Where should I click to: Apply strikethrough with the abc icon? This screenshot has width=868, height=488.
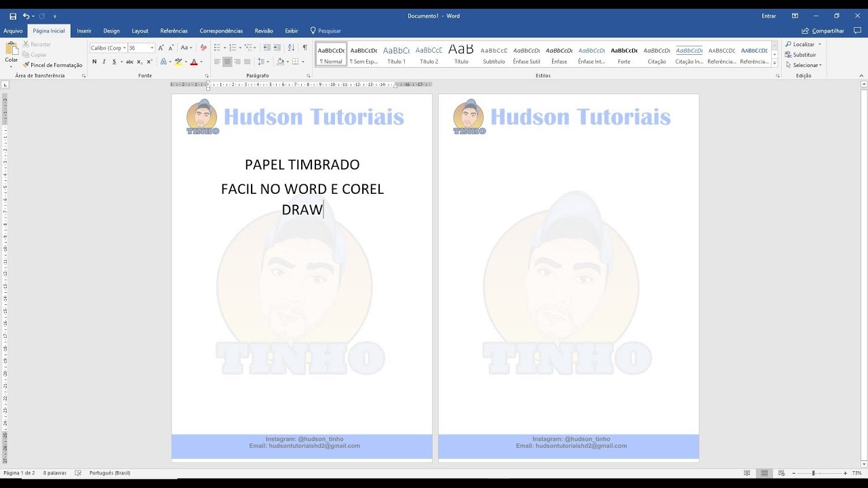click(x=130, y=62)
